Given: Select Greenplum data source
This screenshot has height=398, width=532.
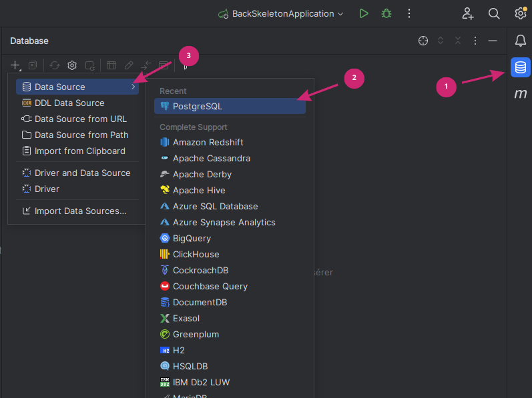Looking at the screenshot, I should 230,334.
